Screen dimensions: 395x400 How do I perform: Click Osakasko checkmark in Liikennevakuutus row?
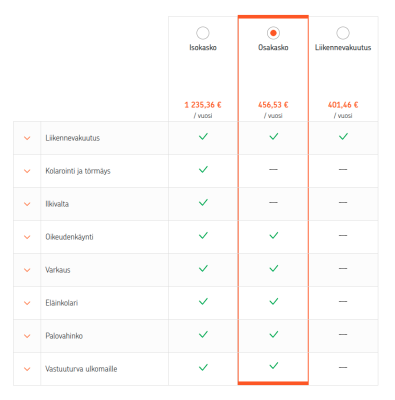point(274,136)
